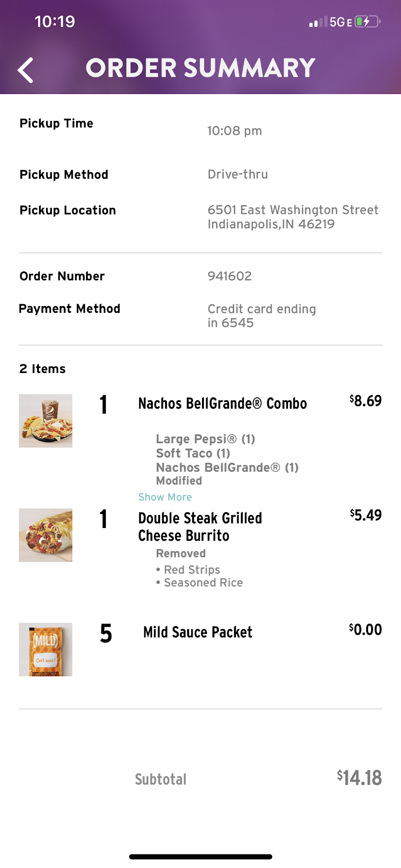Image resolution: width=401 pixels, height=868 pixels.
Task: Tap the $14.18 subtotal amount
Action: click(x=359, y=778)
